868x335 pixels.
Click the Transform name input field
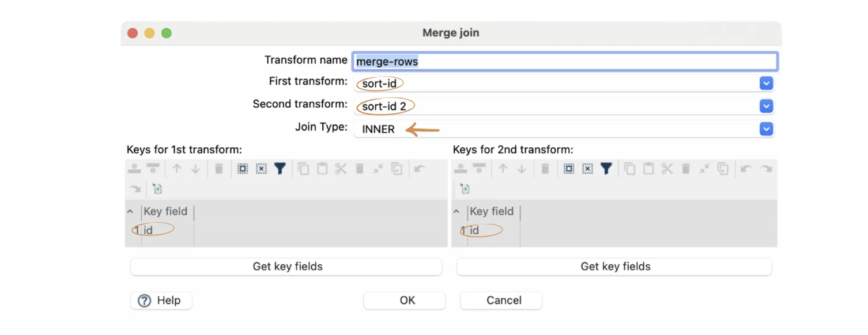(565, 62)
